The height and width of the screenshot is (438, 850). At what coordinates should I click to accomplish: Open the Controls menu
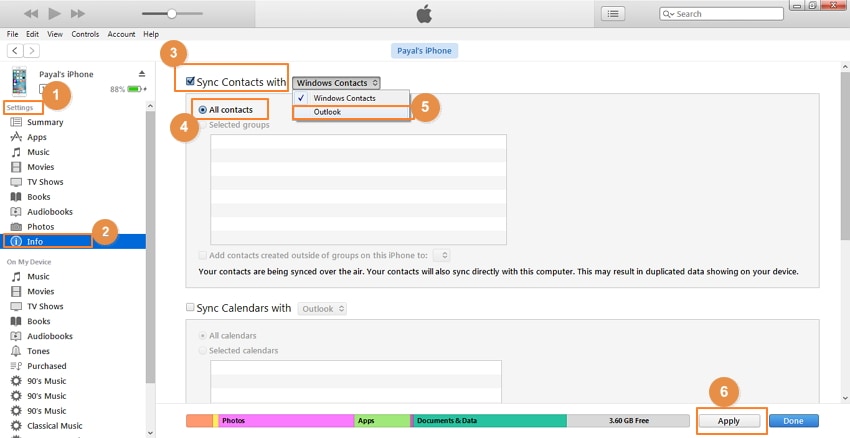pyautogui.click(x=85, y=34)
